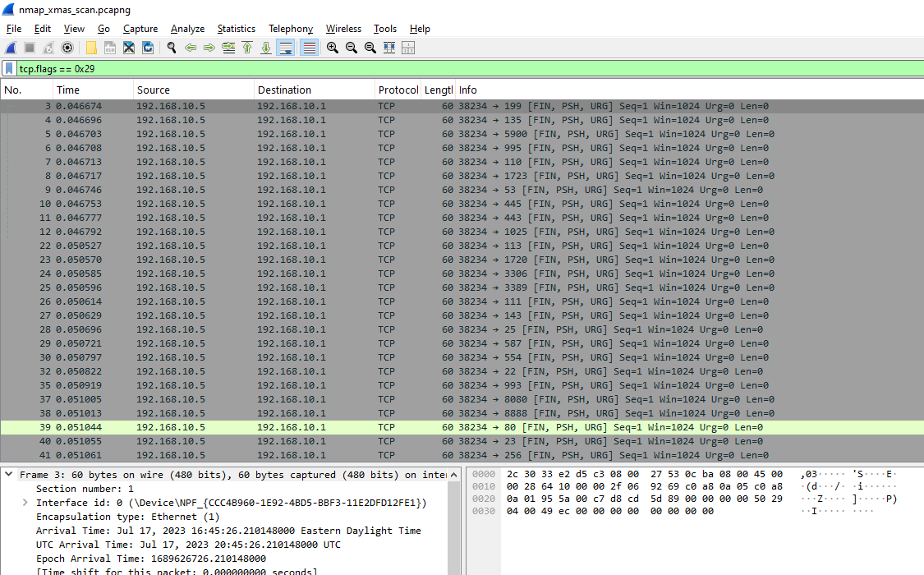Image resolution: width=924 pixels, height=575 pixels.
Task: Open the capture options dialog
Action: (67, 47)
